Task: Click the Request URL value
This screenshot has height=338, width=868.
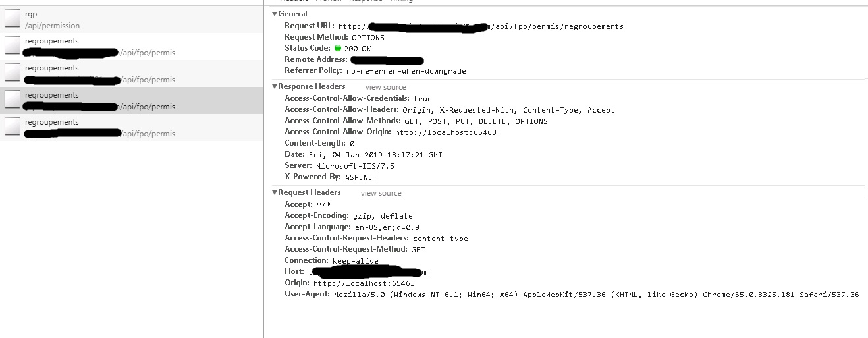Action: [481, 26]
